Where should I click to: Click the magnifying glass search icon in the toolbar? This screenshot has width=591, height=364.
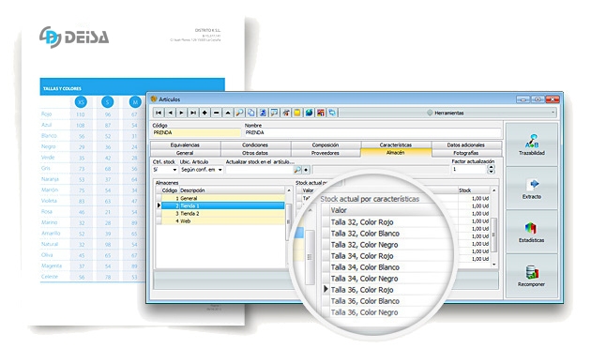pyautogui.click(x=239, y=113)
